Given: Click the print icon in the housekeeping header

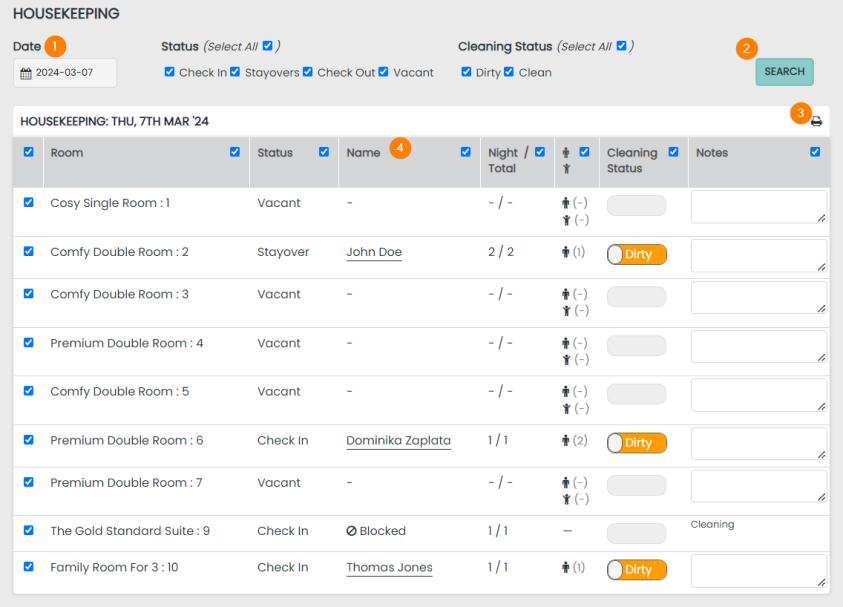Looking at the screenshot, I should tap(816, 121).
